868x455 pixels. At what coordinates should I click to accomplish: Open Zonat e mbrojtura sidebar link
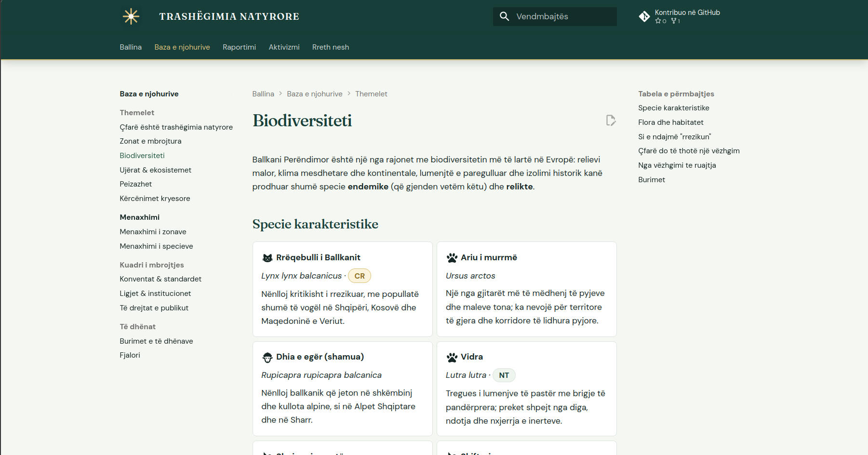click(x=151, y=141)
